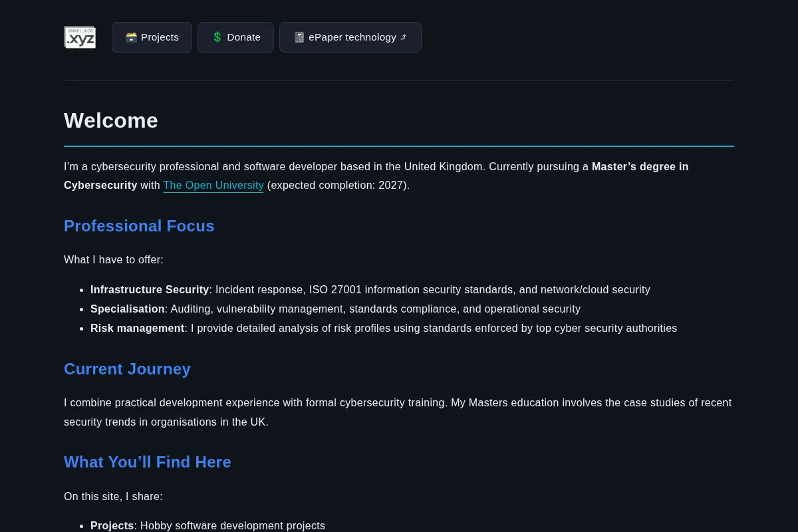This screenshot has width=798, height=532.
Task: Click the What You'll Find Here heading
Action: [148, 462]
